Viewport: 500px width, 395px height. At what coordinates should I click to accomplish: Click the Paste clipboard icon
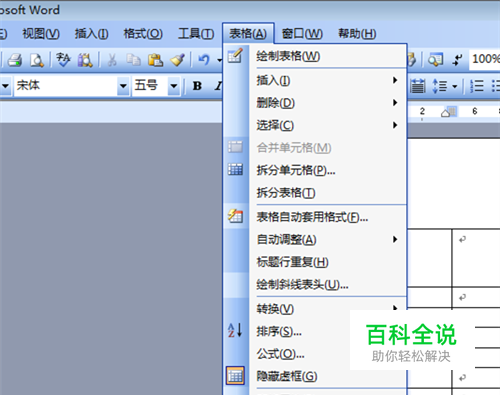click(x=155, y=60)
